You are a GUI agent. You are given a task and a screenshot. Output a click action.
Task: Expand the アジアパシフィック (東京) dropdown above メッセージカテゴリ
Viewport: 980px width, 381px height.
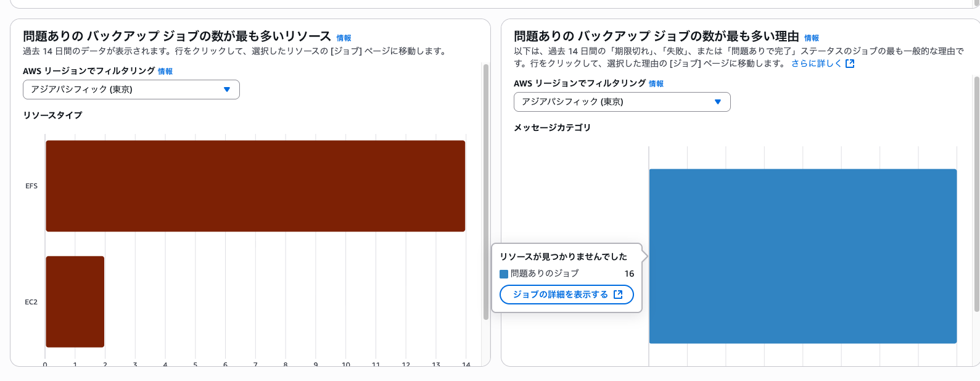coord(622,102)
